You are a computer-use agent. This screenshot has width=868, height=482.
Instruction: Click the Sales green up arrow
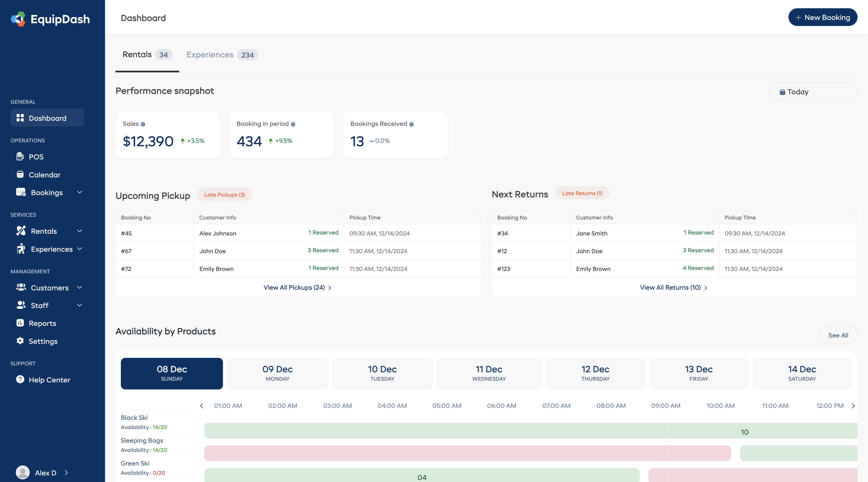pyautogui.click(x=182, y=141)
